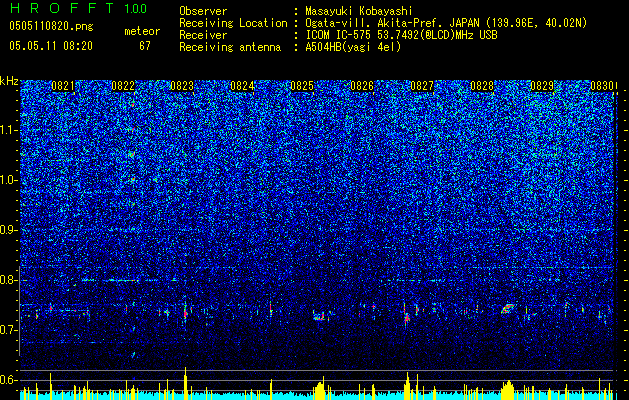Click the 0828 time marker

click(x=482, y=86)
